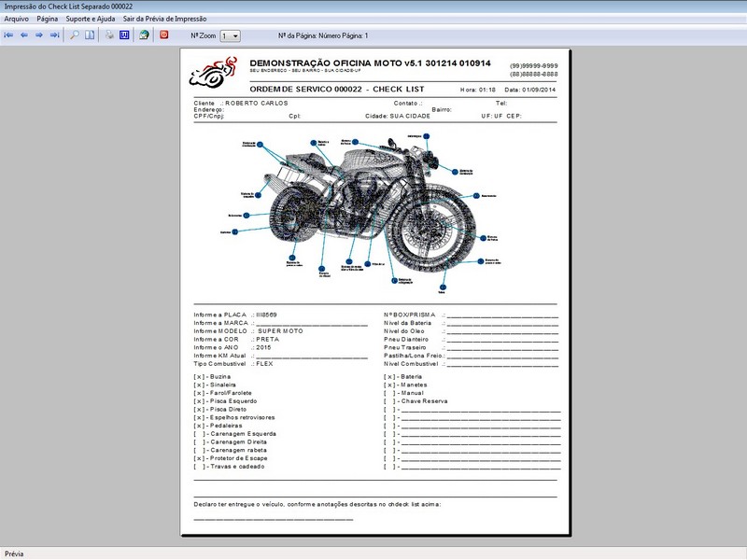Screen dimensions: 747x560
Task: Open the Suporte e Ajuda menu
Action: 91,19
